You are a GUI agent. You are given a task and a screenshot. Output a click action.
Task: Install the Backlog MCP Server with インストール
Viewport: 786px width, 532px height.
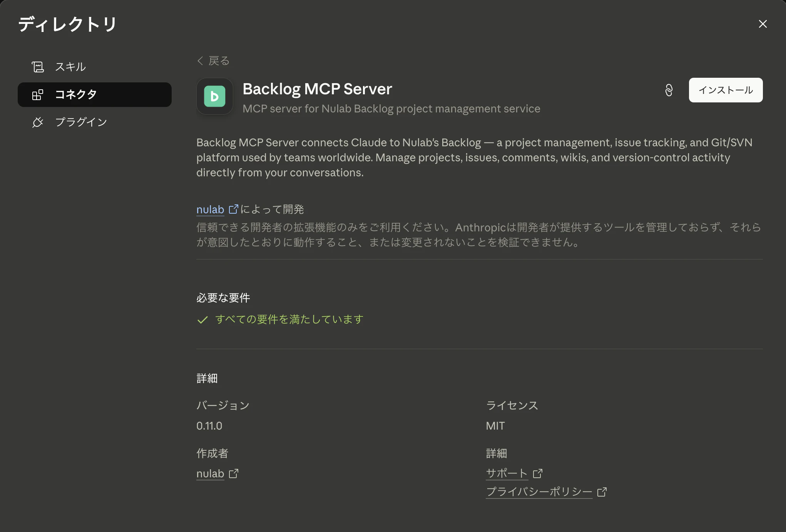(726, 90)
